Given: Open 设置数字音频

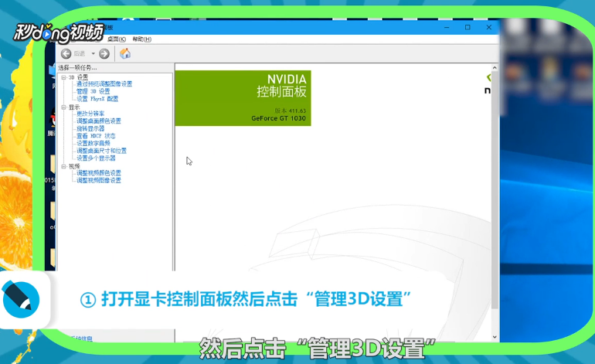Looking at the screenshot, I should click(93, 143).
